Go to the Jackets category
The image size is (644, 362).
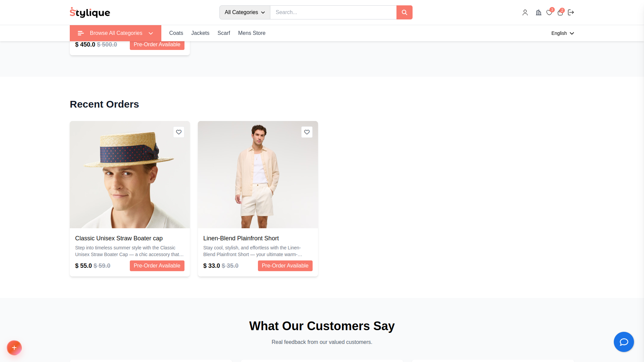tap(200, 33)
